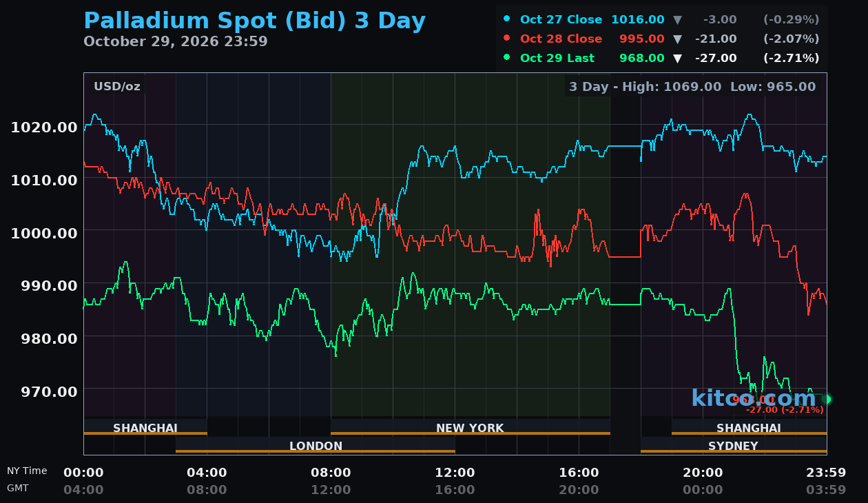868x503 pixels.
Task: Click the 00:00 NY time tick
Action: (x=83, y=473)
